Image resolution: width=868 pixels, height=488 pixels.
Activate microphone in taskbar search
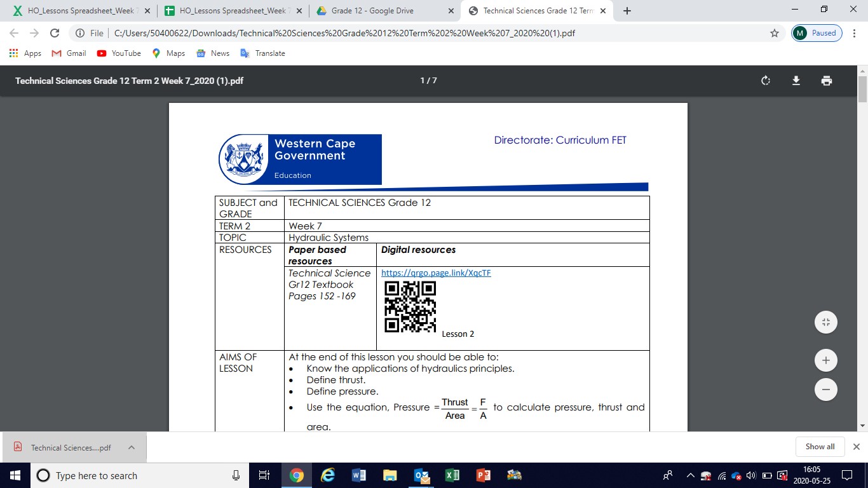[236, 475]
